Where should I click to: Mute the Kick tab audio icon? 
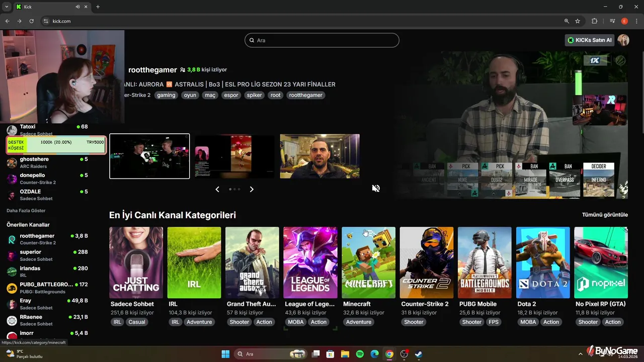point(78,7)
